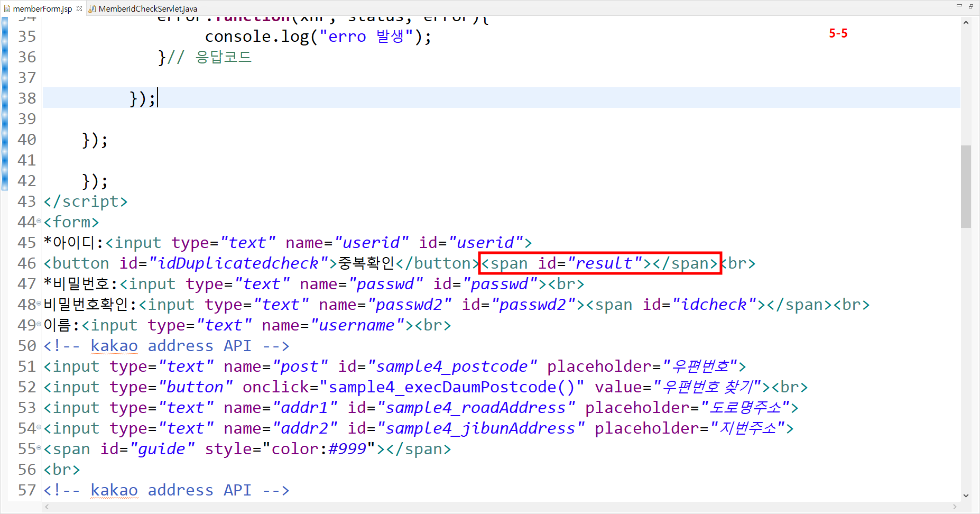Click the "username" name value on line 49
This screenshot has width=980, height=514.
click(357, 325)
